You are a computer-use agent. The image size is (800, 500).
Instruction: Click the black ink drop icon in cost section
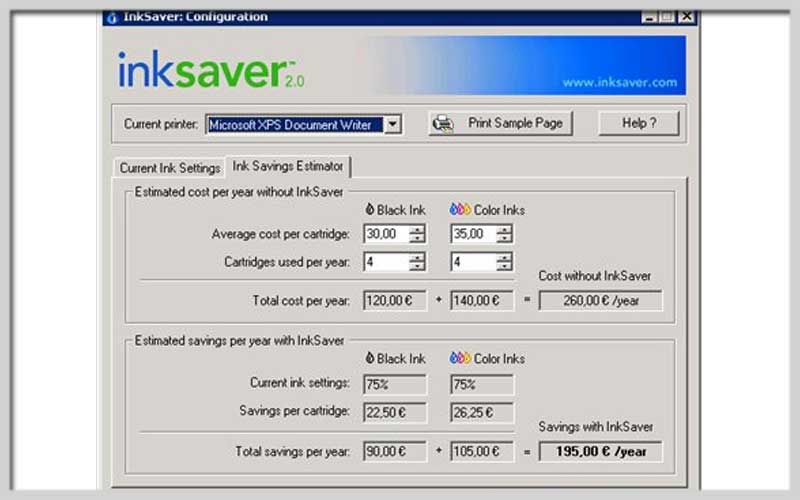click(x=370, y=209)
